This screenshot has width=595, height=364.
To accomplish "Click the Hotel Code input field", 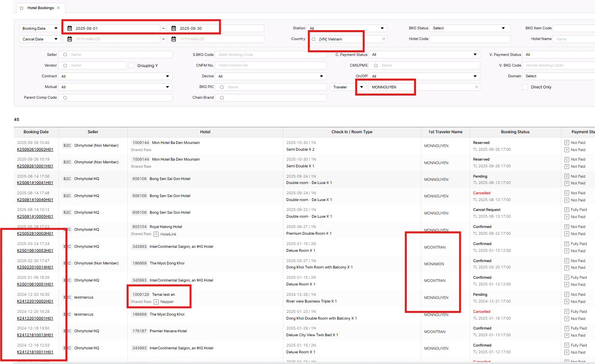I will click(x=470, y=39).
